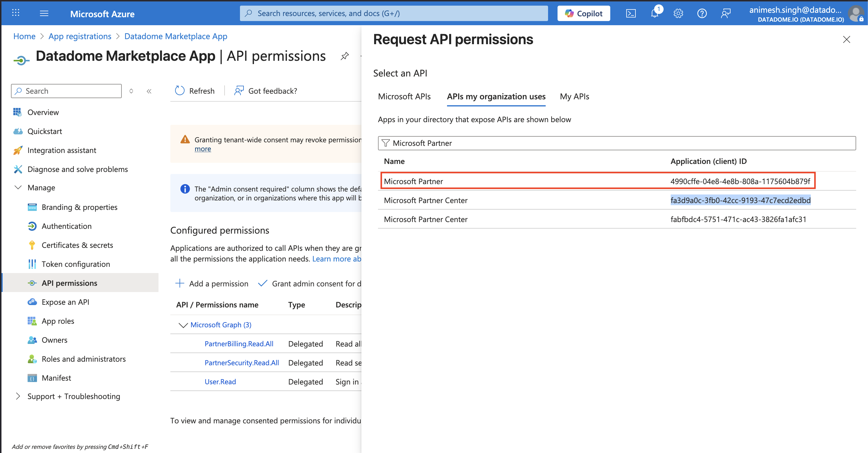The height and width of the screenshot is (453, 868).
Task: Expand Support + Troubleshooting section
Action: 18,396
